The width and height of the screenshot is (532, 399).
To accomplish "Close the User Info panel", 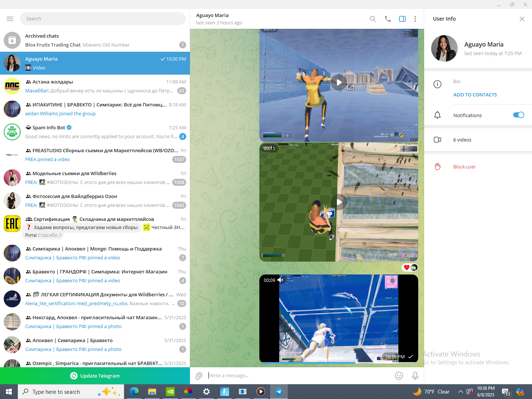I will (522, 19).
